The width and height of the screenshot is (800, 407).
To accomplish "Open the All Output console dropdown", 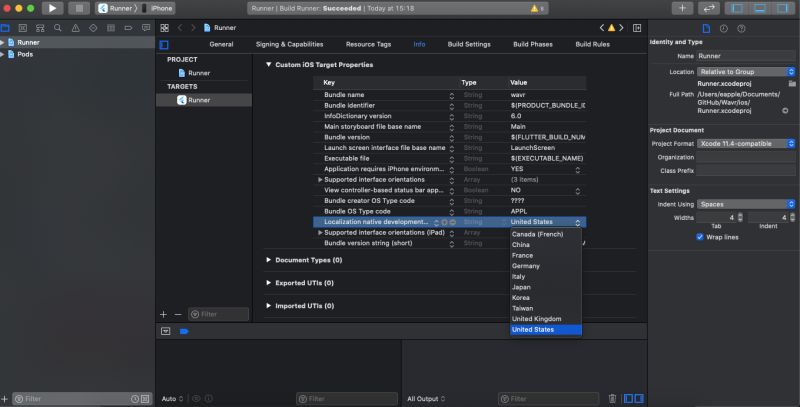I will coord(426,399).
